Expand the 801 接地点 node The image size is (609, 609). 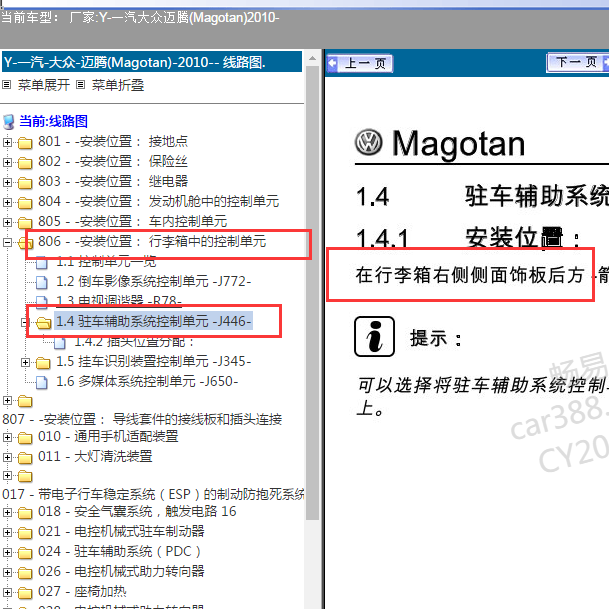tap(7, 142)
